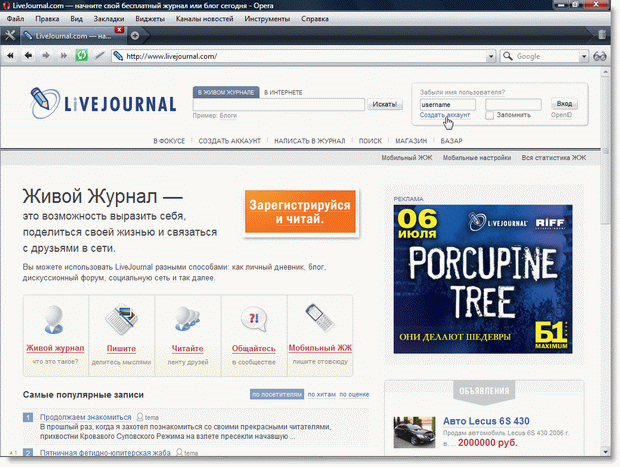Open the Каналы новостей menu

tap(204, 19)
